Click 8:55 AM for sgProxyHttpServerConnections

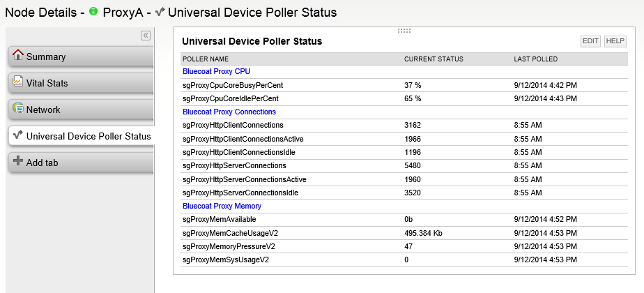[x=528, y=165]
